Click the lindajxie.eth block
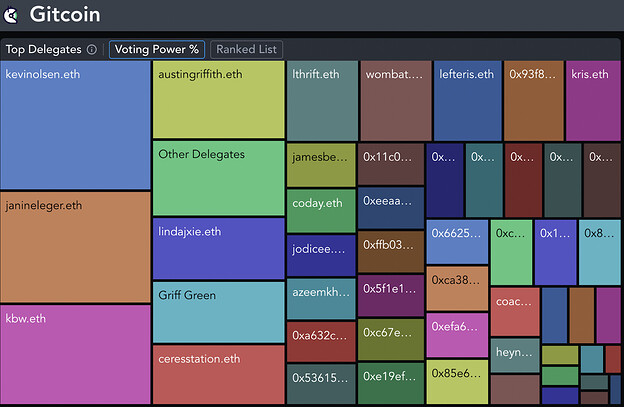 pos(218,248)
